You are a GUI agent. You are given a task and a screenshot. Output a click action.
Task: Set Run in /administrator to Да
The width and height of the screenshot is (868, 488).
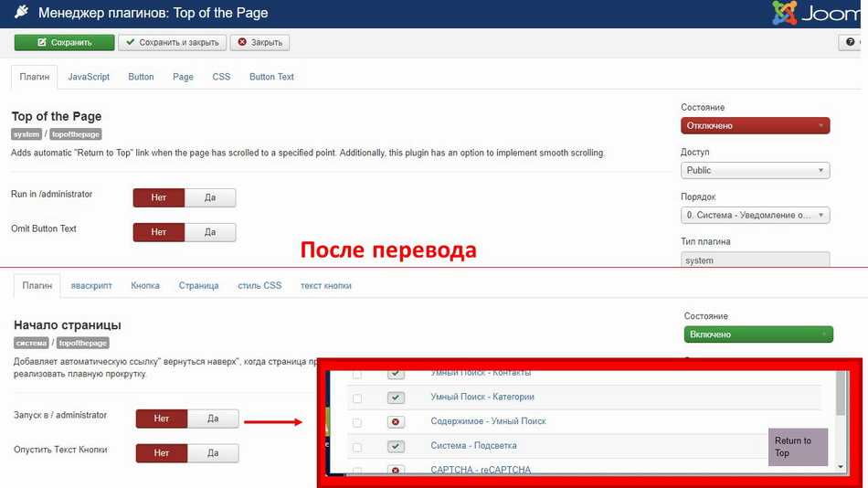(x=210, y=197)
